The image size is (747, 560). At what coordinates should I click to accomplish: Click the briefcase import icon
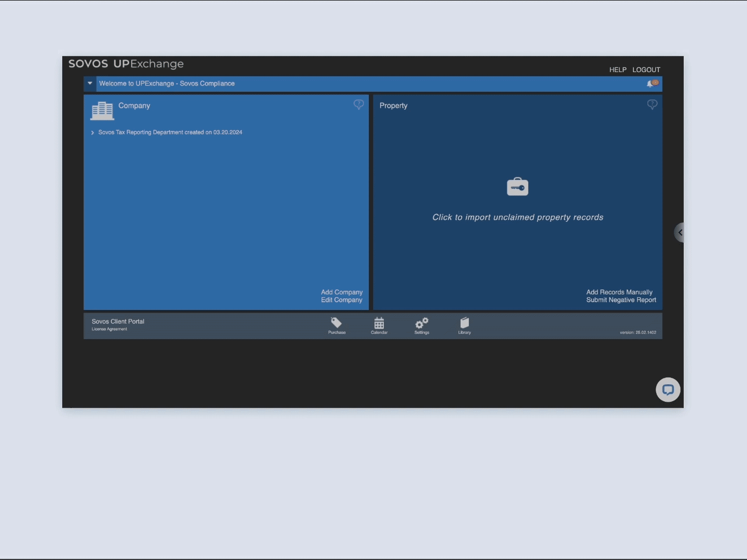(518, 187)
